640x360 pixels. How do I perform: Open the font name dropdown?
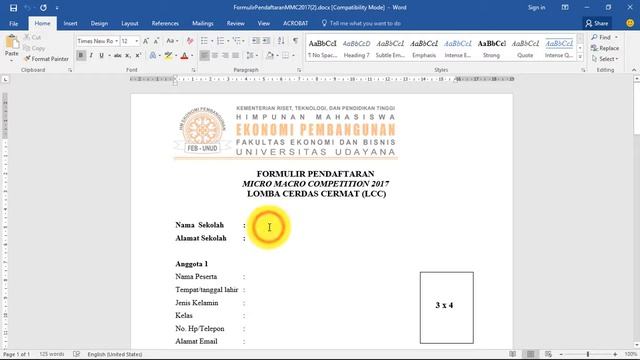pos(116,41)
